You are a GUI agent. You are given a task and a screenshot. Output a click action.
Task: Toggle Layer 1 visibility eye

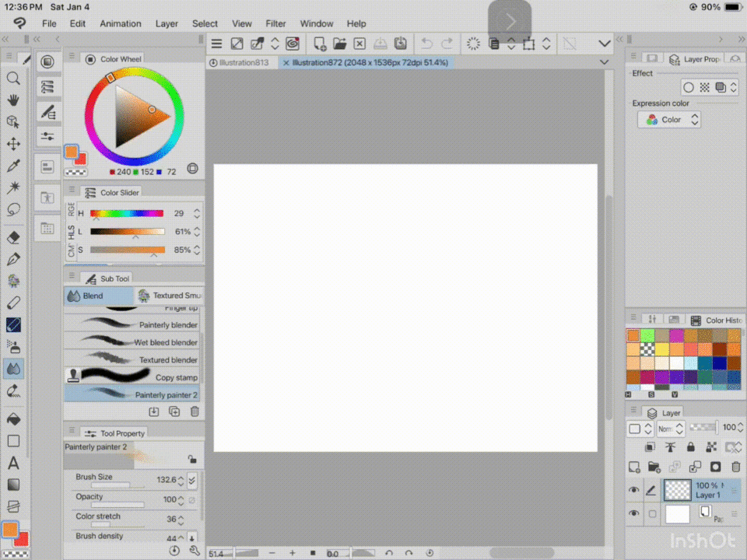click(x=633, y=490)
